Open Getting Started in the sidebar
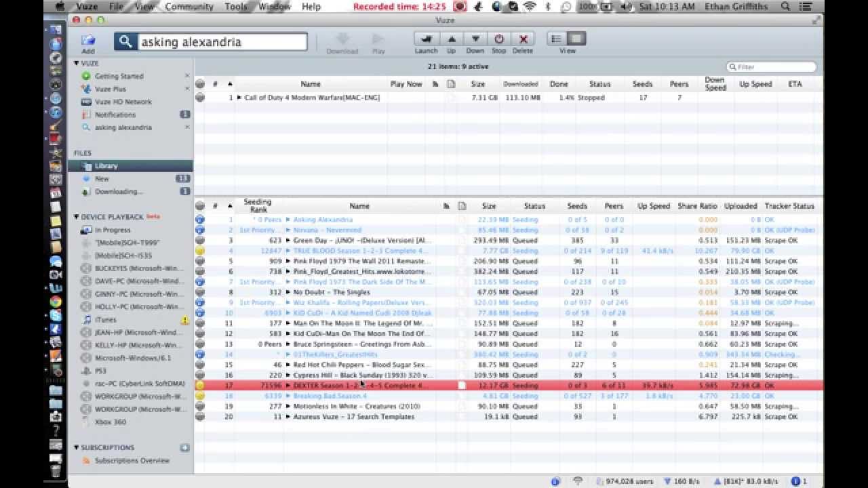868x488 pixels. [119, 76]
